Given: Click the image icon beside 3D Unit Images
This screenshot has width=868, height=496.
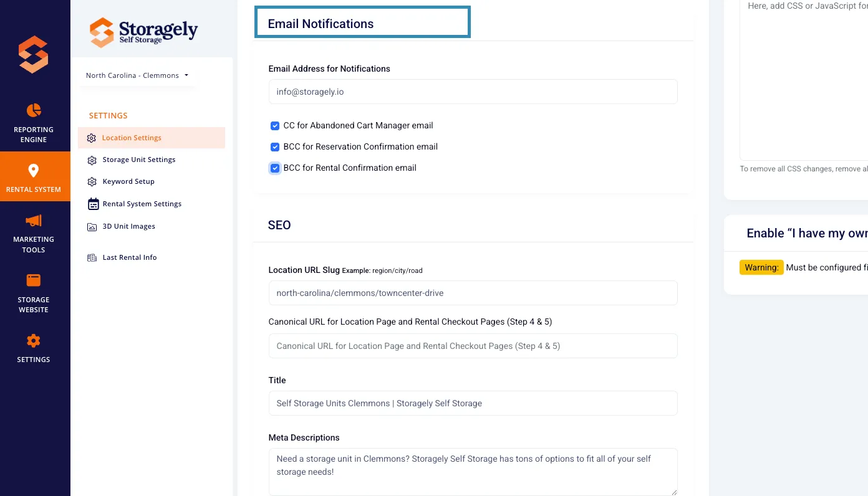Looking at the screenshot, I should (x=92, y=227).
